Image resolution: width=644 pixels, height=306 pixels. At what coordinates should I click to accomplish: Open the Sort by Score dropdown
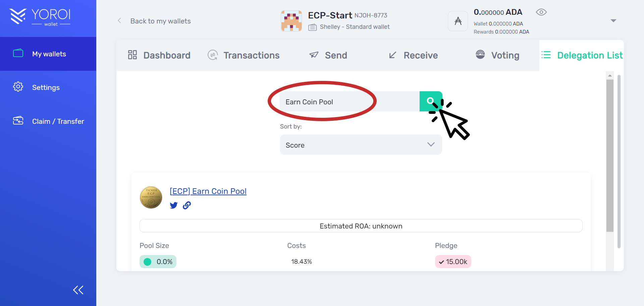click(361, 145)
